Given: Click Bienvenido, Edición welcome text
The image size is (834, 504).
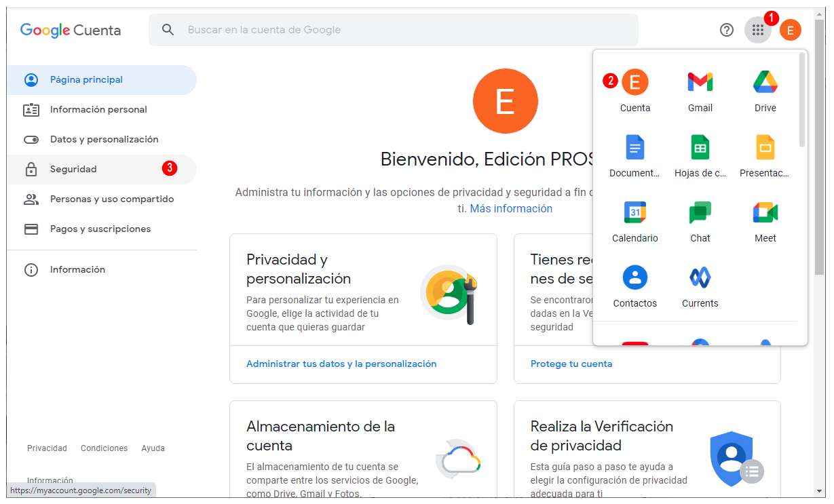Looking at the screenshot, I should point(487,159).
